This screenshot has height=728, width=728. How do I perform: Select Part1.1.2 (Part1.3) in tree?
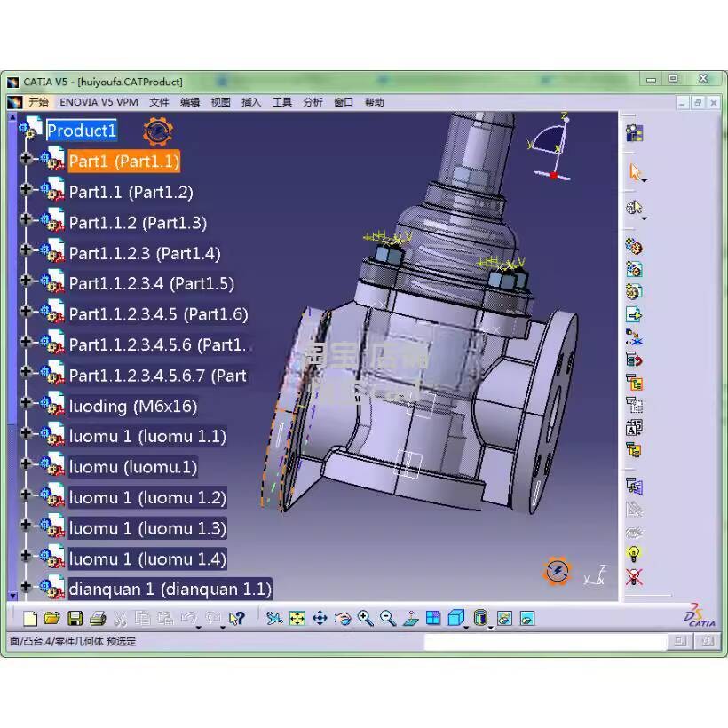(x=138, y=223)
